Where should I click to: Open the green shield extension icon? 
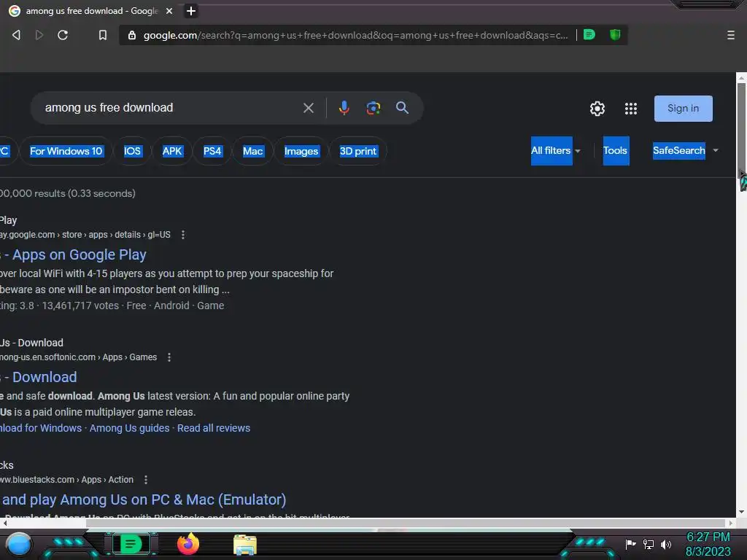[x=615, y=34]
